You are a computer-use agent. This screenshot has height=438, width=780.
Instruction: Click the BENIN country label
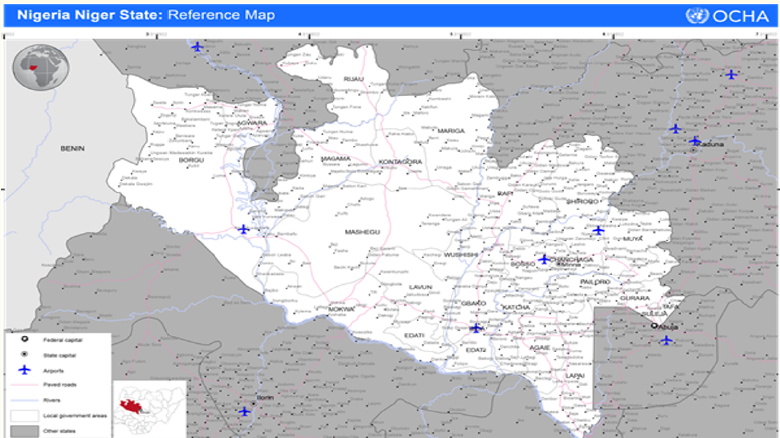pyautogui.click(x=73, y=148)
